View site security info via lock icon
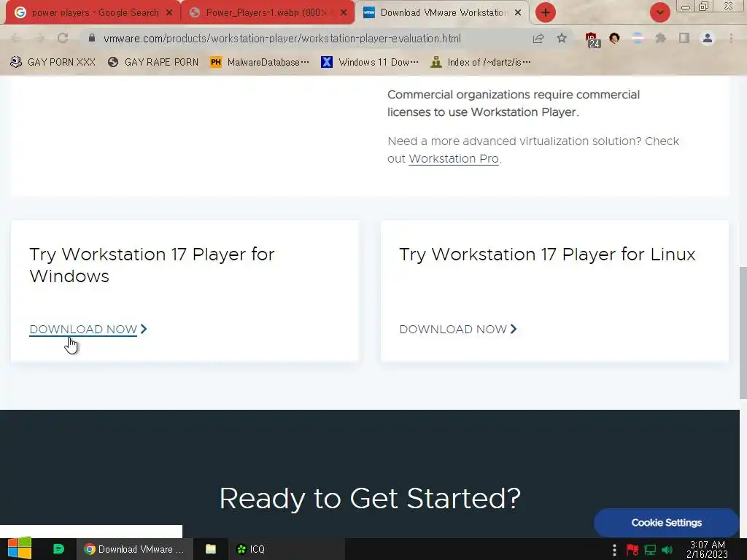 (92, 39)
